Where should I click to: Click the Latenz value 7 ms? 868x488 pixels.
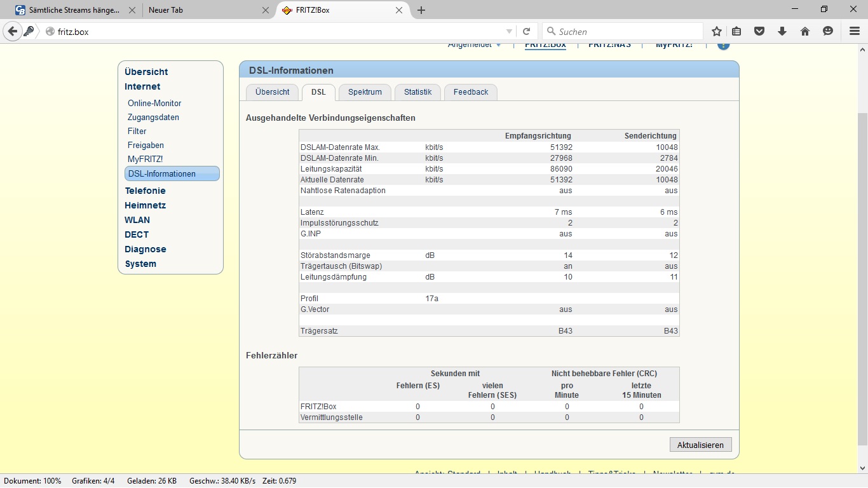coord(563,212)
